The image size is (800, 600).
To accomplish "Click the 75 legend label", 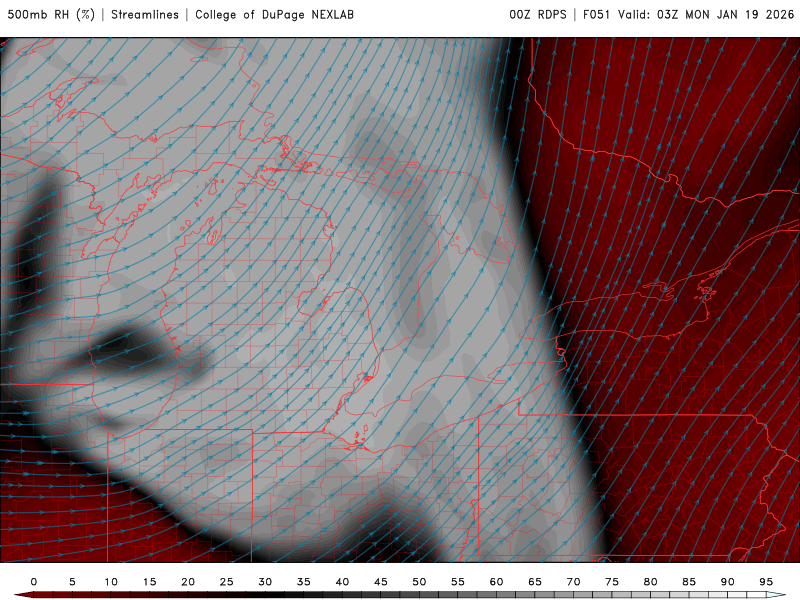I will (612, 582).
